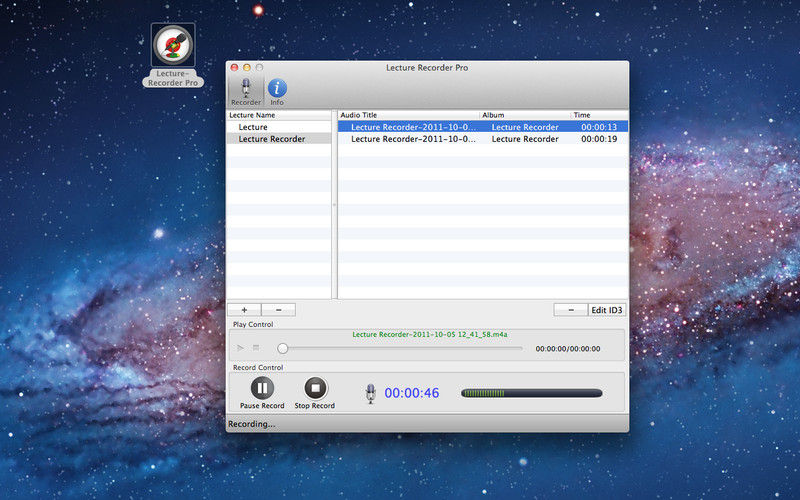Click the playback position slider knob
This screenshot has width=800, height=500.
(283, 348)
